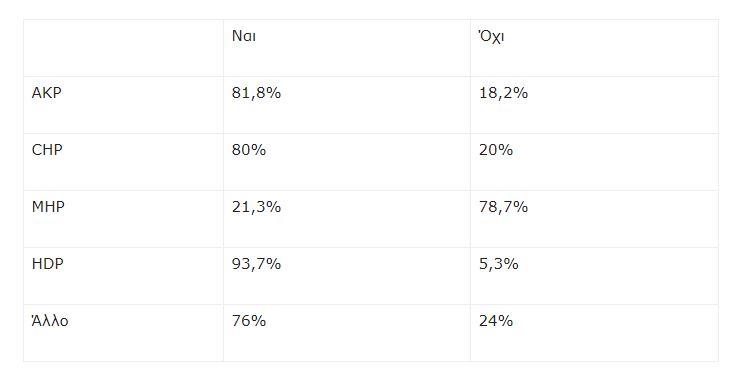Click the Ναι column header
The image size is (735, 390).
(x=244, y=36)
